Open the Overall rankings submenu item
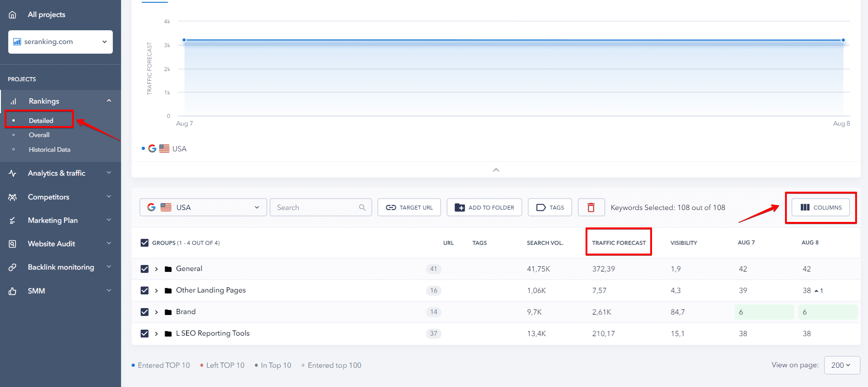The width and height of the screenshot is (868, 387). (39, 135)
